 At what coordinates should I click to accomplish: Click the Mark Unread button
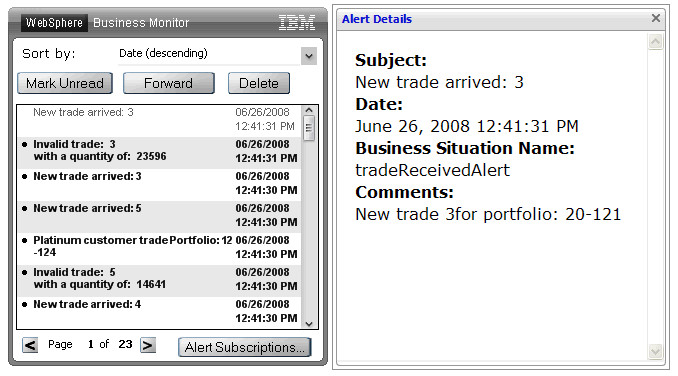(65, 83)
